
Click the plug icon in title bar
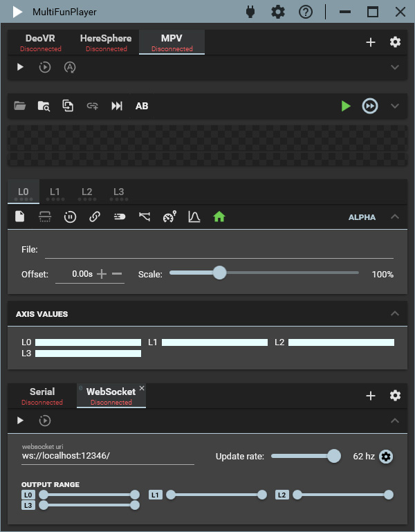click(250, 12)
